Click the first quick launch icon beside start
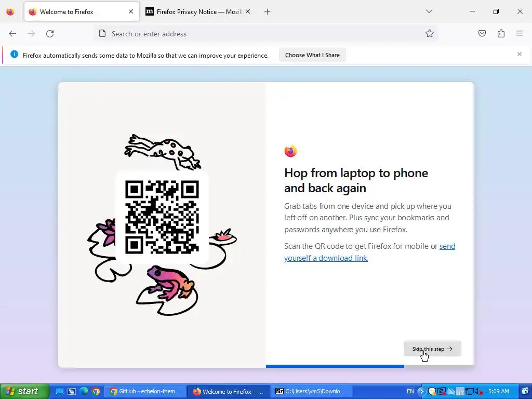The height and width of the screenshot is (399, 532). 60,391
